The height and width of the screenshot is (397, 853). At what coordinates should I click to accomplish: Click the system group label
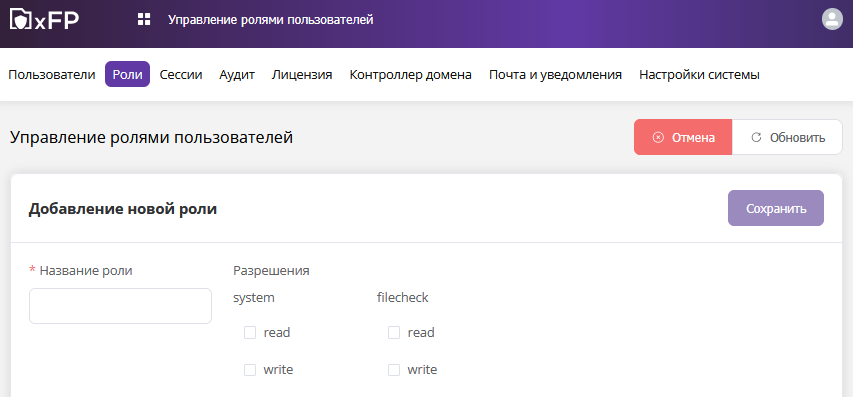coord(254,298)
